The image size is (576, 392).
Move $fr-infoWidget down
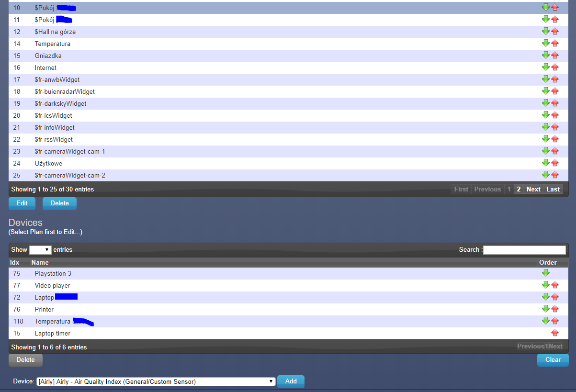[x=545, y=127]
